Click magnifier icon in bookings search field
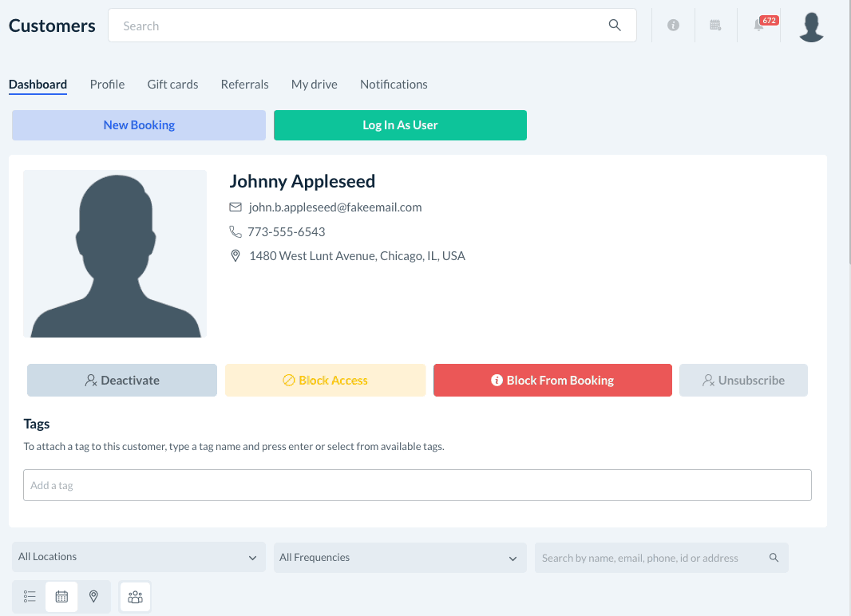Screen dimensions: 851x616 point(774,558)
